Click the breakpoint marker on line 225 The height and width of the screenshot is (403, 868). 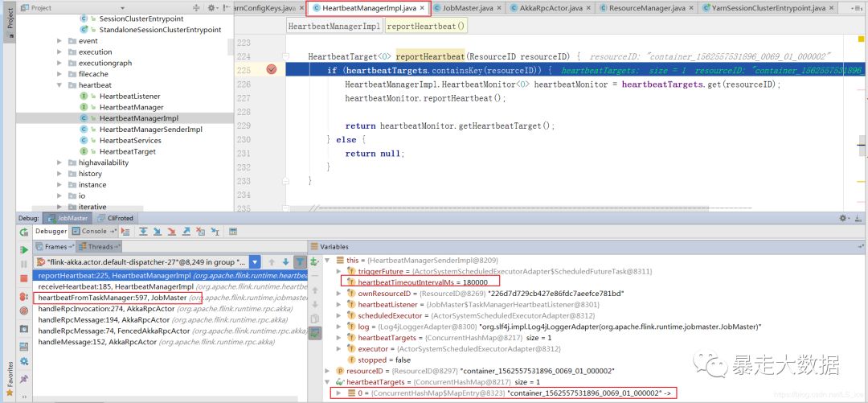(x=272, y=70)
